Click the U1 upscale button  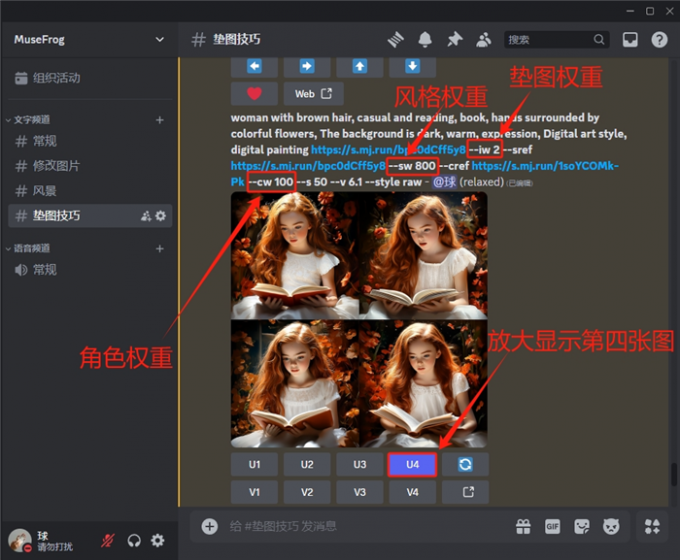(255, 465)
